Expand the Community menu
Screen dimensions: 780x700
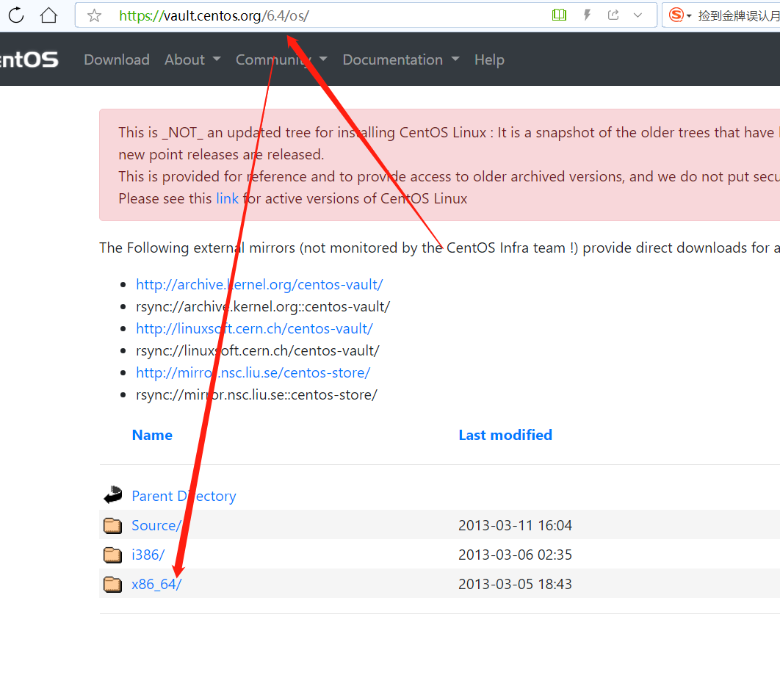pyautogui.click(x=281, y=59)
